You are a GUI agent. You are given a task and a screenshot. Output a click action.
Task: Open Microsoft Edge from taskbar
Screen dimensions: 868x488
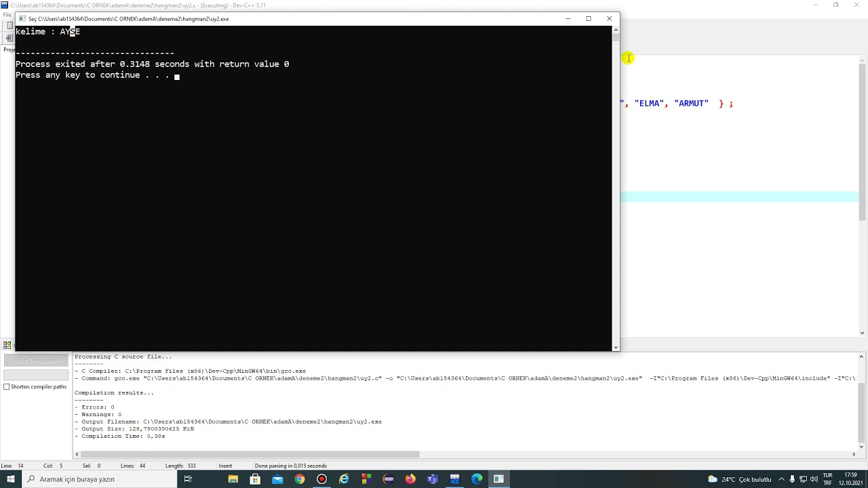point(477,479)
